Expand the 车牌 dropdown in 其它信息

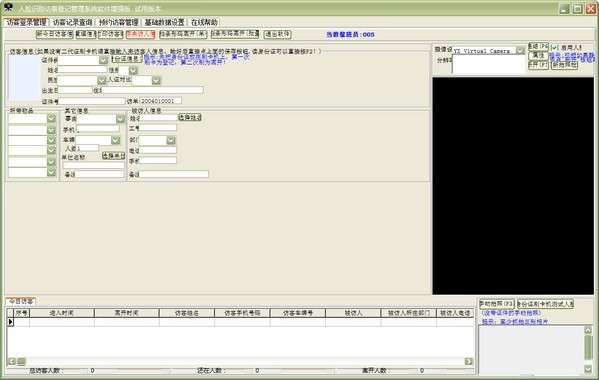[116, 140]
